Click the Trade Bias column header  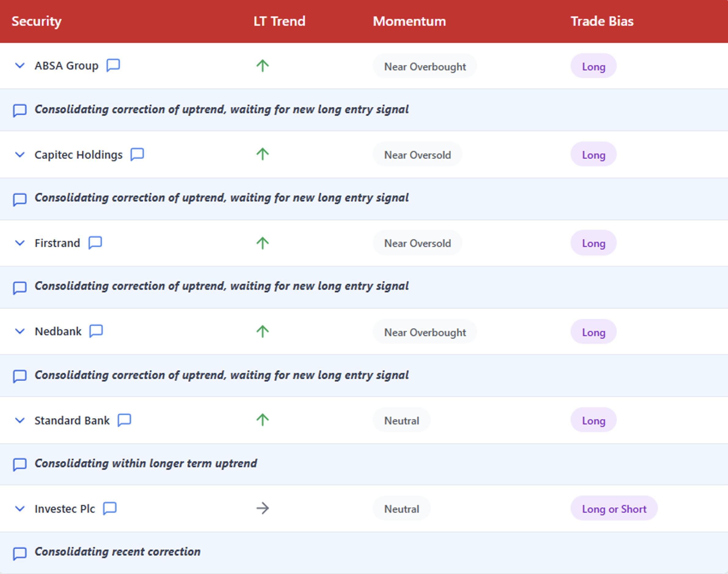602,21
